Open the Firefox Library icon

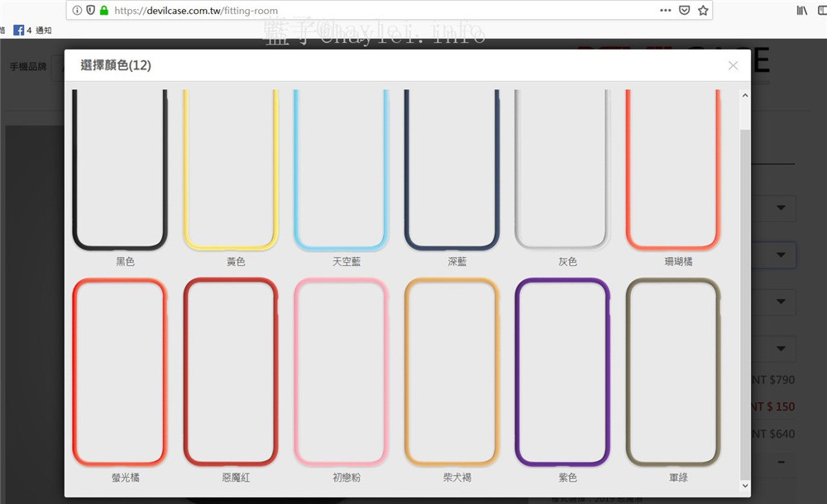tap(801, 11)
